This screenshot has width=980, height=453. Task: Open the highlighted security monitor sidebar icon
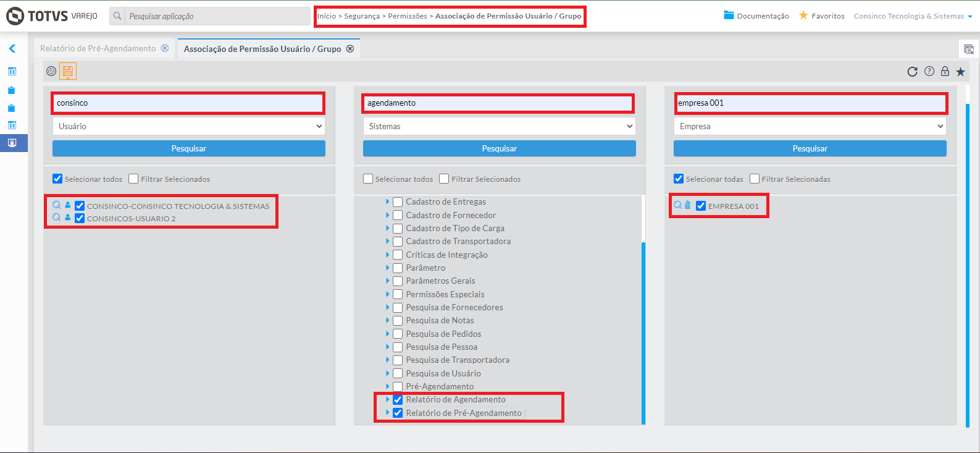point(12,143)
